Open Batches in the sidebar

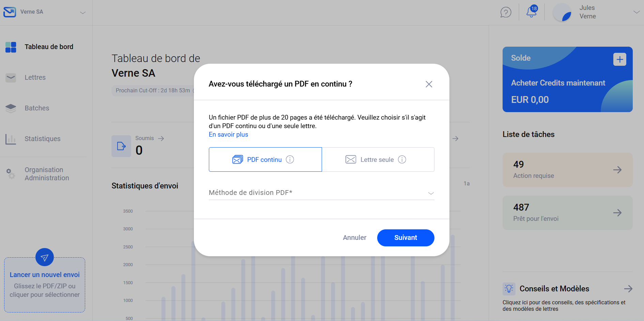tap(37, 108)
